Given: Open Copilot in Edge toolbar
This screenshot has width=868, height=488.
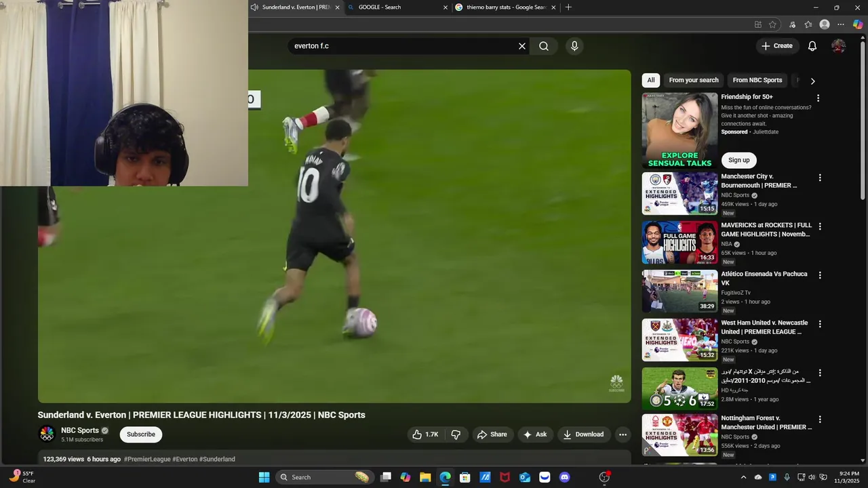Looking at the screenshot, I should [858, 24].
